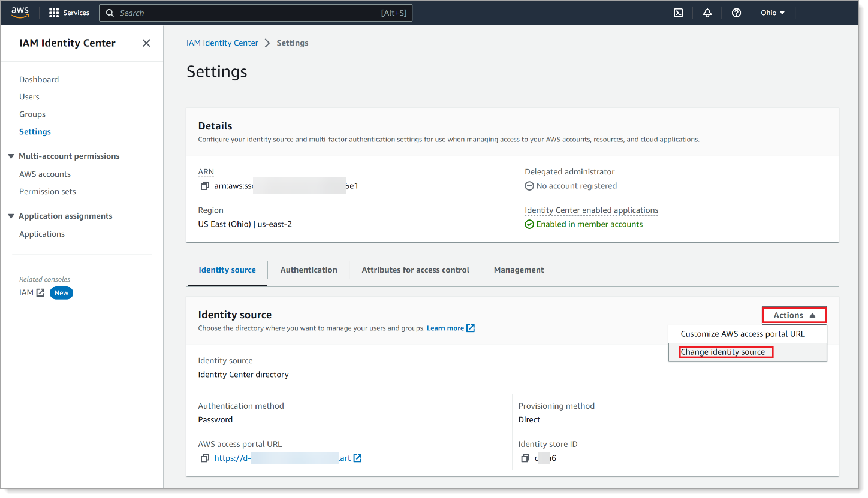Click external link icon next to IAM
The height and width of the screenshot is (498, 868).
[x=40, y=292]
